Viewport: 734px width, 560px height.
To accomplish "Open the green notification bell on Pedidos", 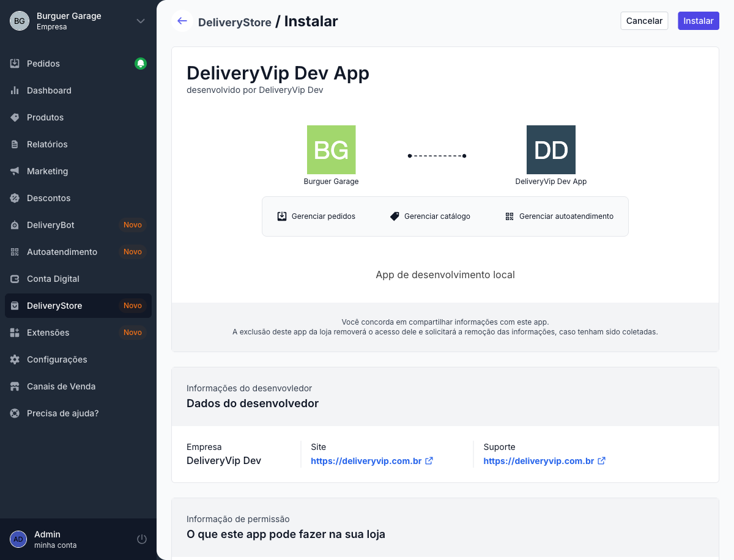I will 141,64.
